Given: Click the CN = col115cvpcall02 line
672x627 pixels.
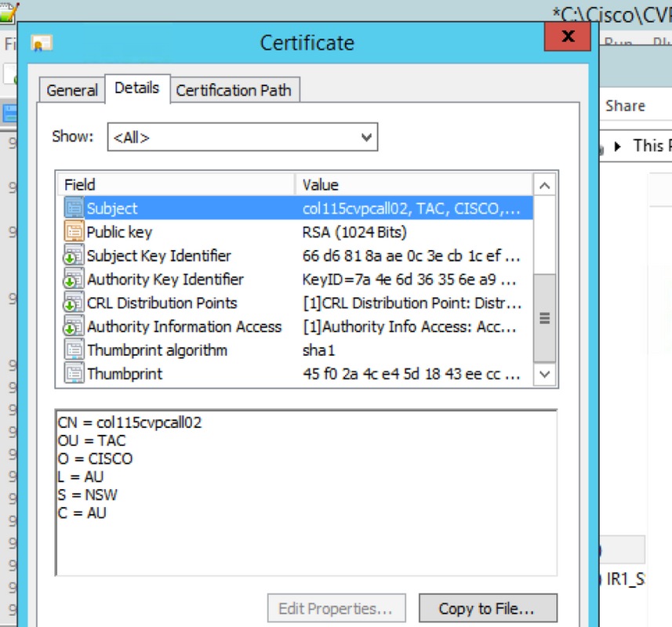Looking at the screenshot, I should 129,422.
